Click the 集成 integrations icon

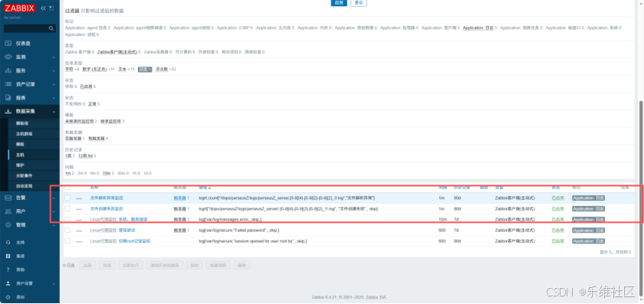(x=8, y=256)
